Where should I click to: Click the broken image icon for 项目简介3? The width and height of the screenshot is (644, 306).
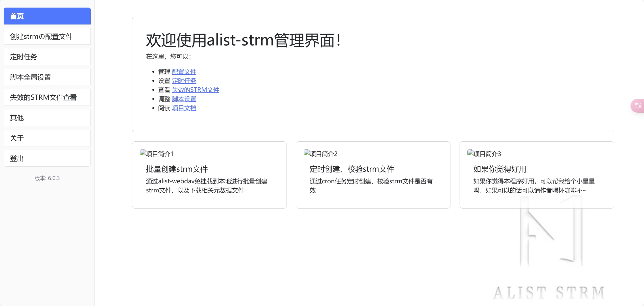(x=470, y=152)
